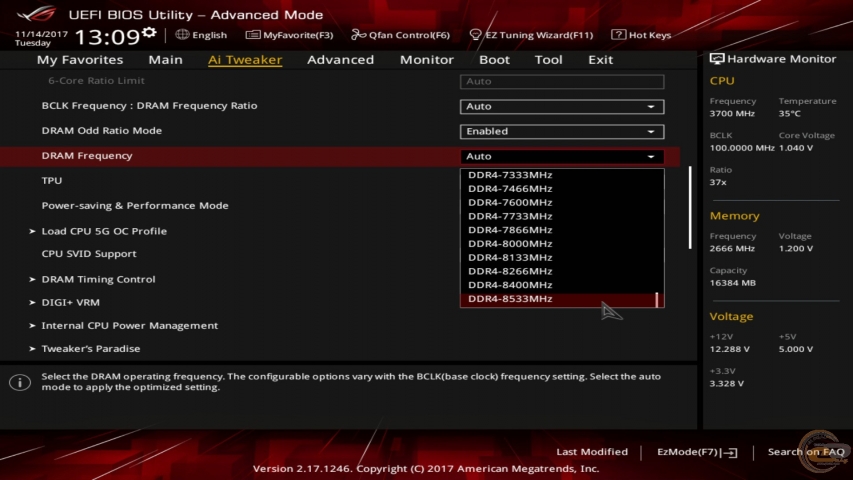Click the Qfan fan icon

pyautogui.click(x=358, y=35)
